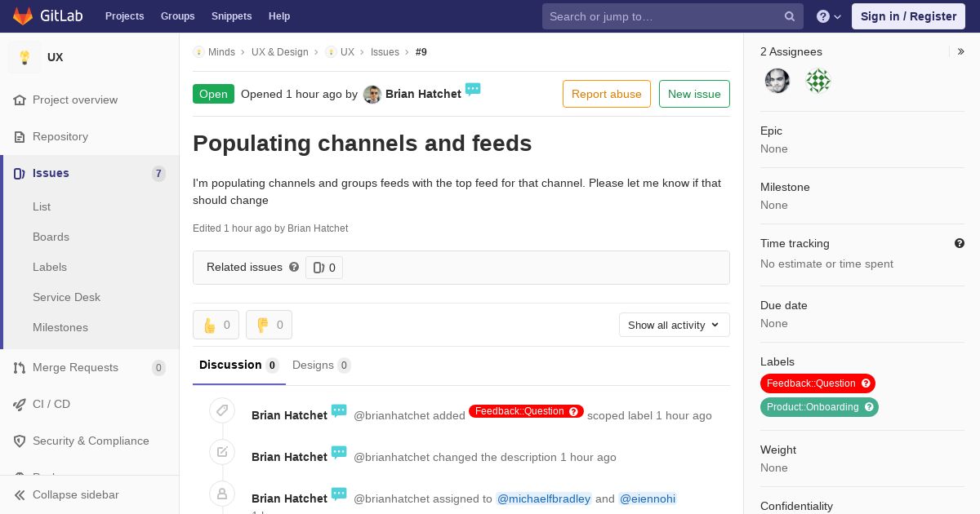The height and width of the screenshot is (514, 980).
Task: Give a thumbs down reaction
Action: (x=269, y=325)
